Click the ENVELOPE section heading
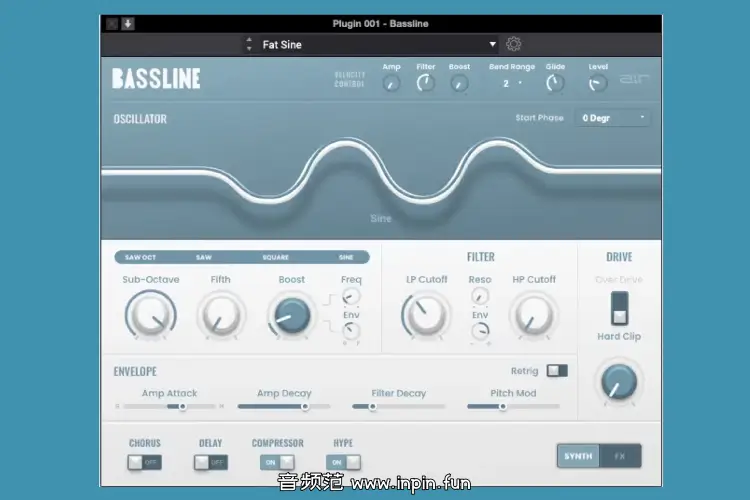Image resolution: width=750 pixels, height=500 pixels. [x=135, y=372]
